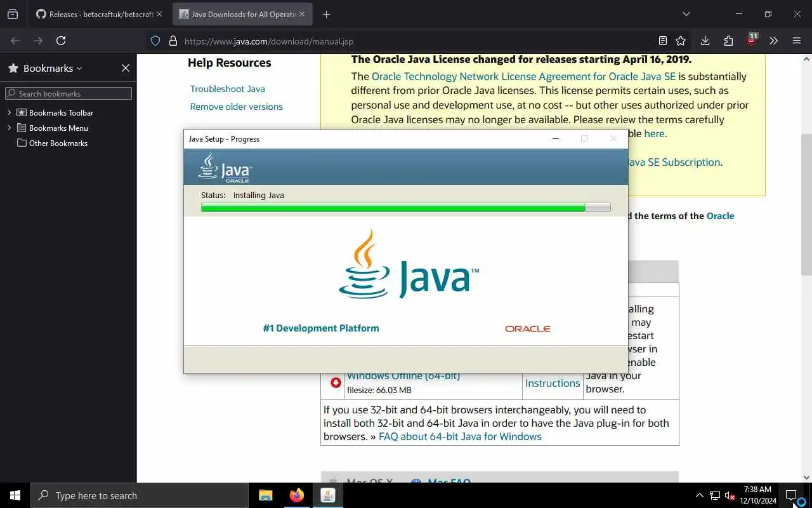Click the tracking protection shield icon
This screenshot has width=812, height=508.
click(155, 41)
